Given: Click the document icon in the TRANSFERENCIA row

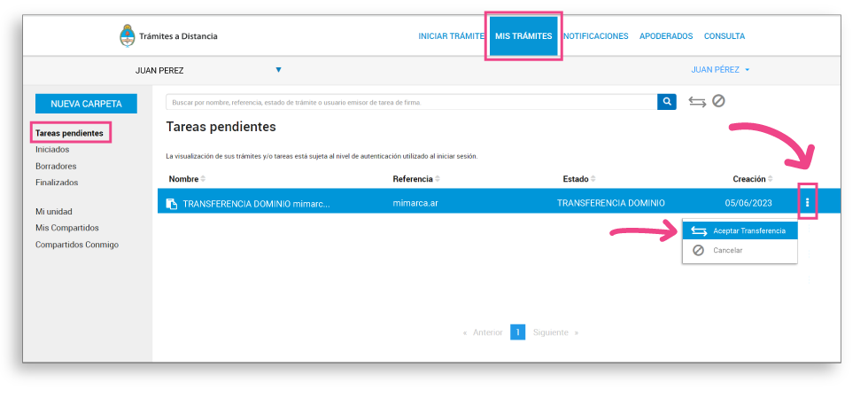Looking at the screenshot, I should [172, 203].
